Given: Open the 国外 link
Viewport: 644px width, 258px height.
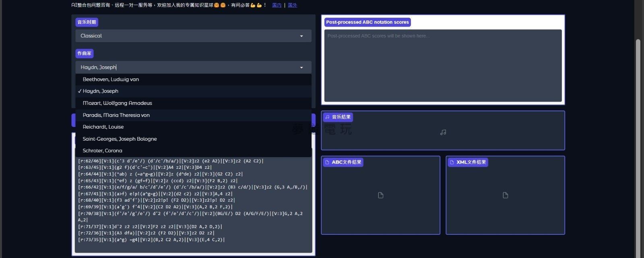Looking at the screenshot, I should pyautogui.click(x=292, y=5).
